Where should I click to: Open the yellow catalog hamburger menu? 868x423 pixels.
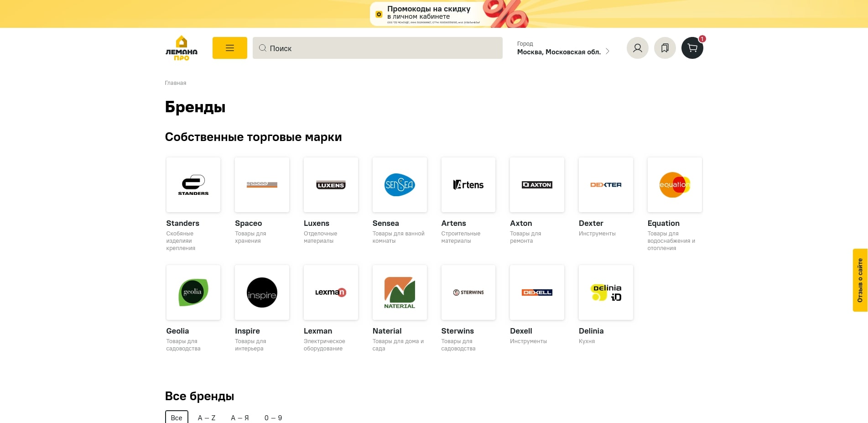coord(230,48)
